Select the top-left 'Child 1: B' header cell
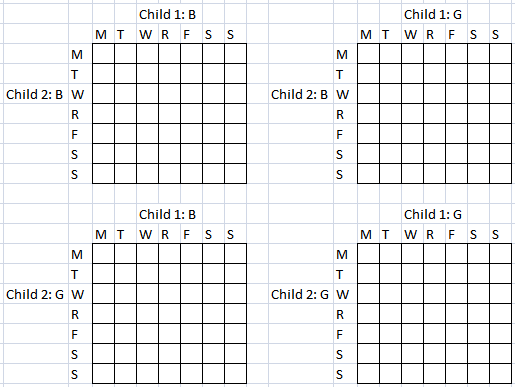 pos(167,15)
